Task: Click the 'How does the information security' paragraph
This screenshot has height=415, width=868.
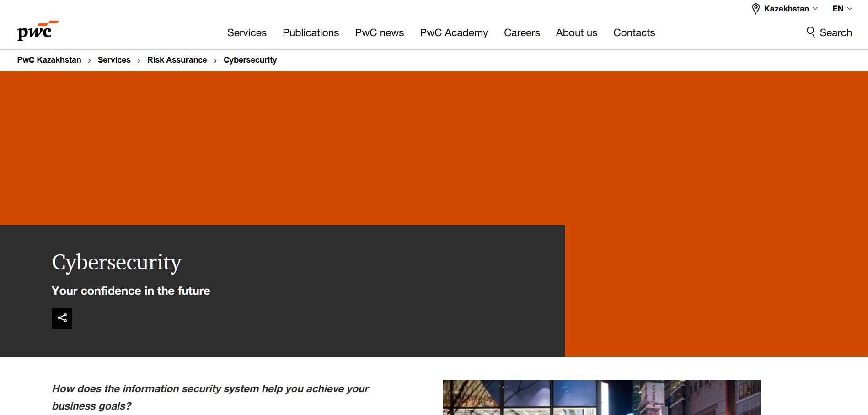Action: [210, 397]
